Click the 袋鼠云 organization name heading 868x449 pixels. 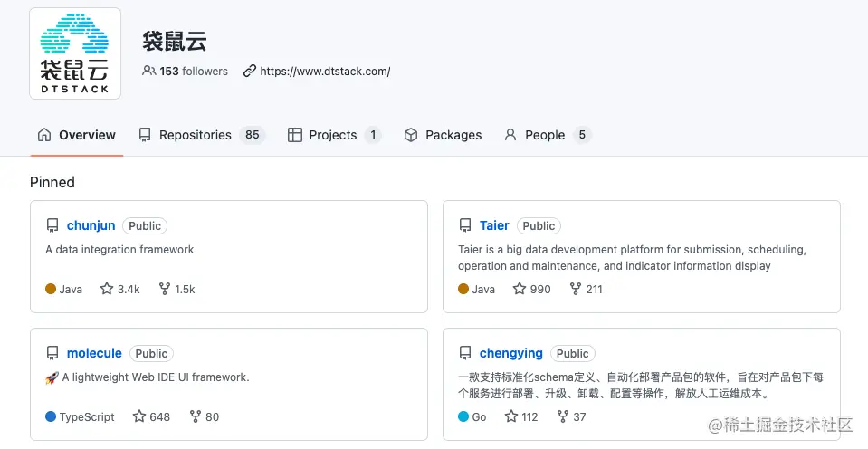(175, 42)
